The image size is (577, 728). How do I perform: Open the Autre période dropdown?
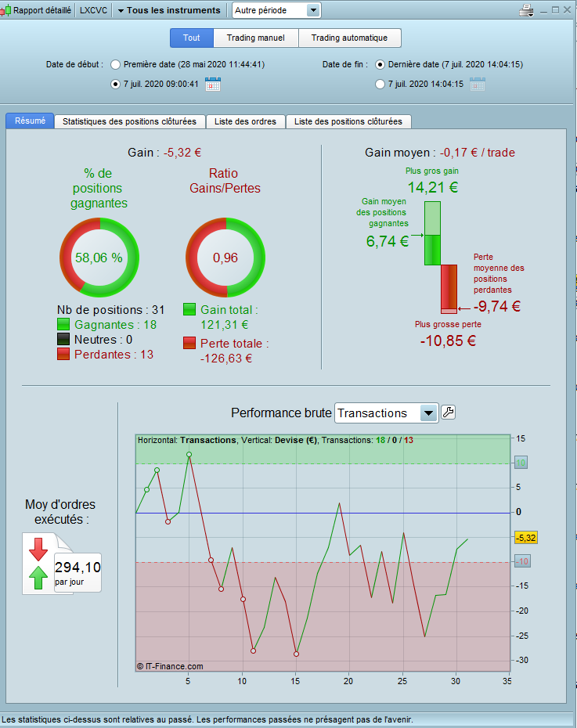pos(276,10)
